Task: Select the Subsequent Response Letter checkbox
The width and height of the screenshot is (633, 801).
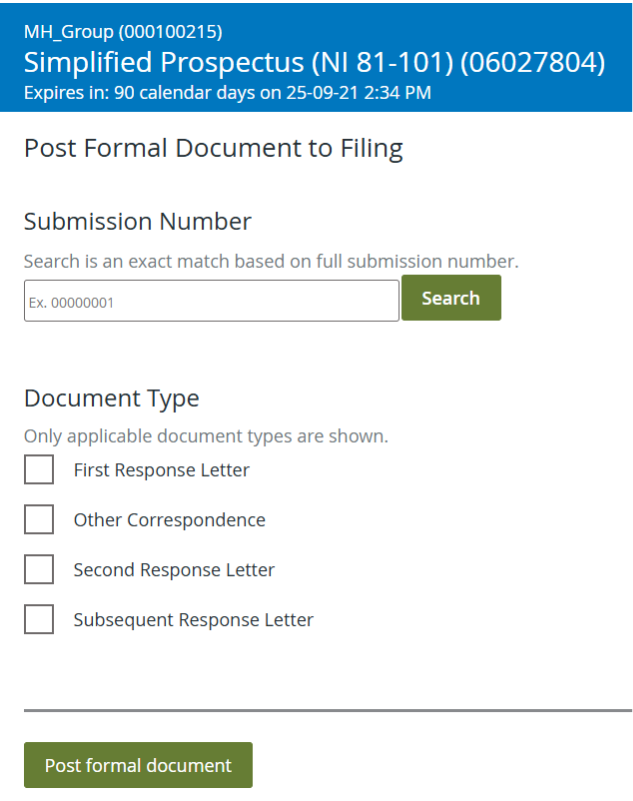Action: (39, 620)
